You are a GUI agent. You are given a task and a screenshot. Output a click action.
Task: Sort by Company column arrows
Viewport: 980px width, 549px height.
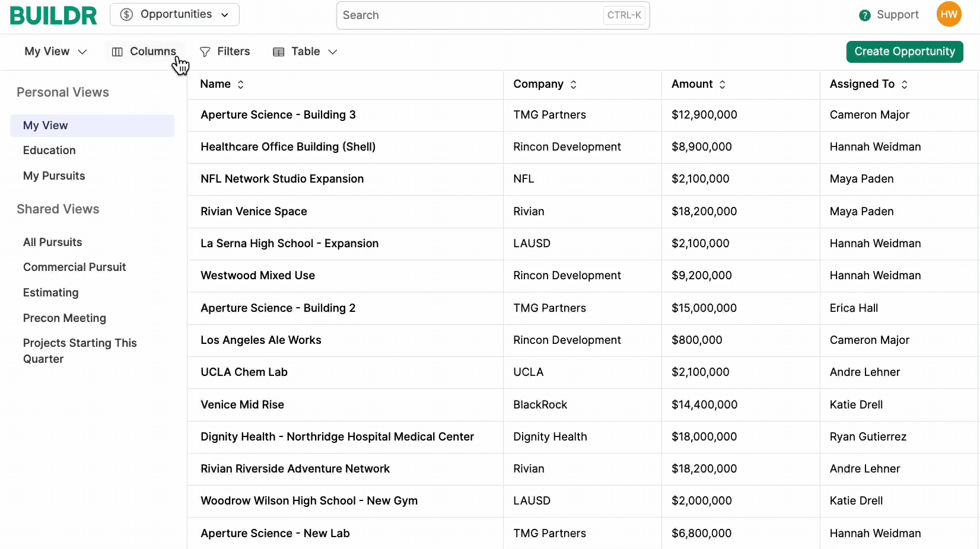click(574, 85)
